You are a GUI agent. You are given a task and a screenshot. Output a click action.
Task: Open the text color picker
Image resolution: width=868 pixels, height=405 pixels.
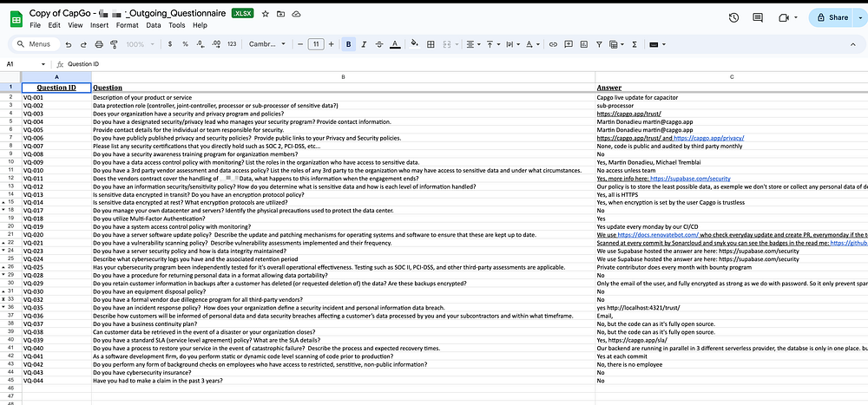395,44
